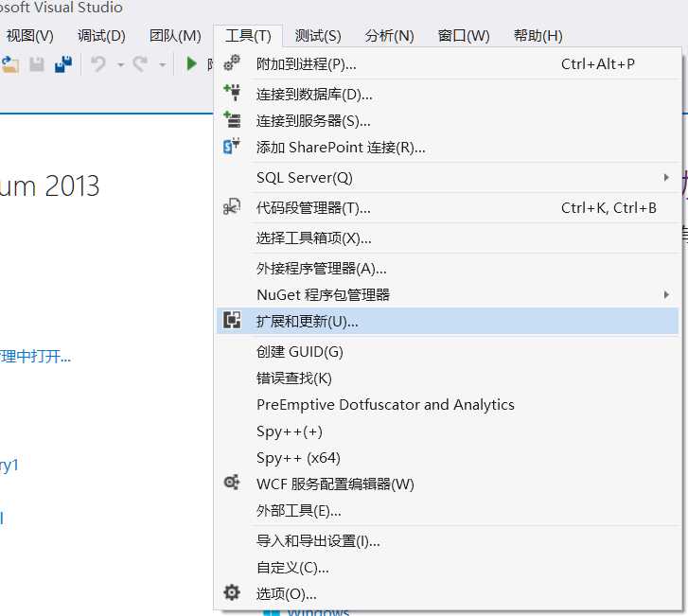
Task: Launch Spy++(+)
Action: pyautogui.click(x=448, y=431)
